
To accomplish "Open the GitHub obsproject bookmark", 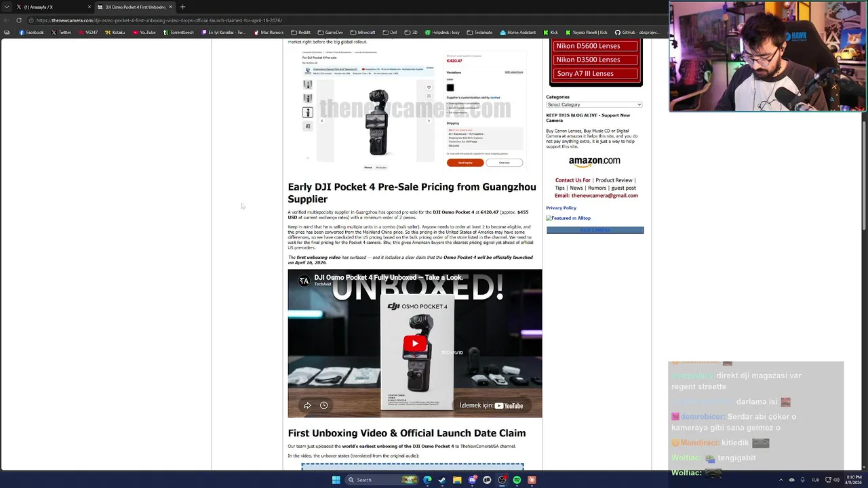I will click(x=637, y=33).
